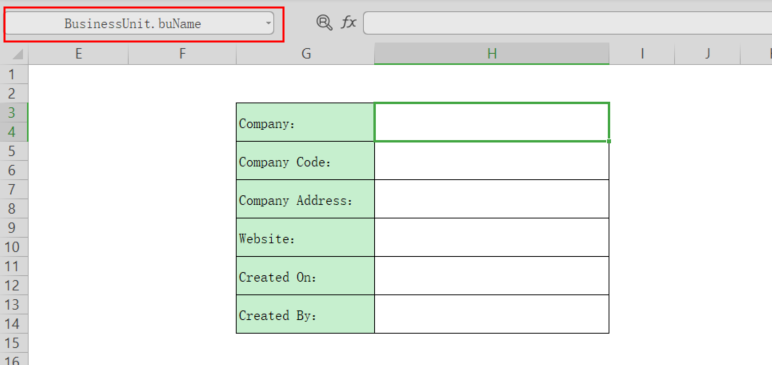Click the 'Created On:' label cell
The width and height of the screenshot is (772, 365).
tap(305, 276)
